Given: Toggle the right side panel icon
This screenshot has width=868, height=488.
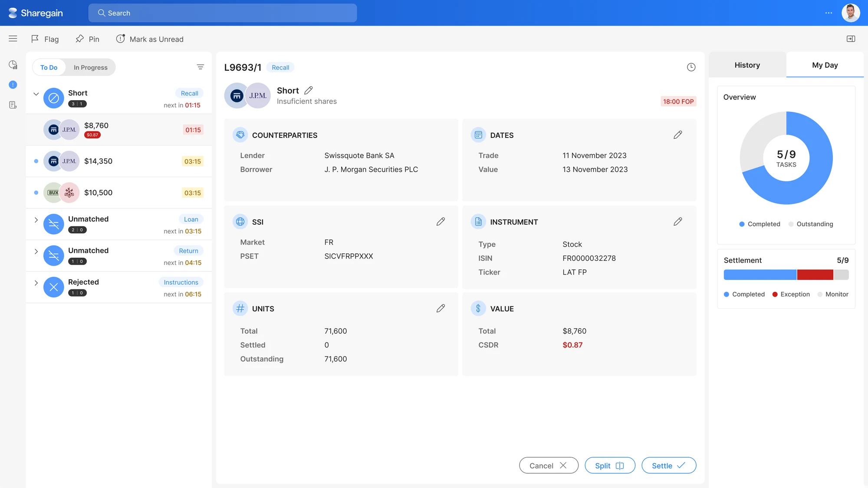Looking at the screenshot, I should [851, 39].
